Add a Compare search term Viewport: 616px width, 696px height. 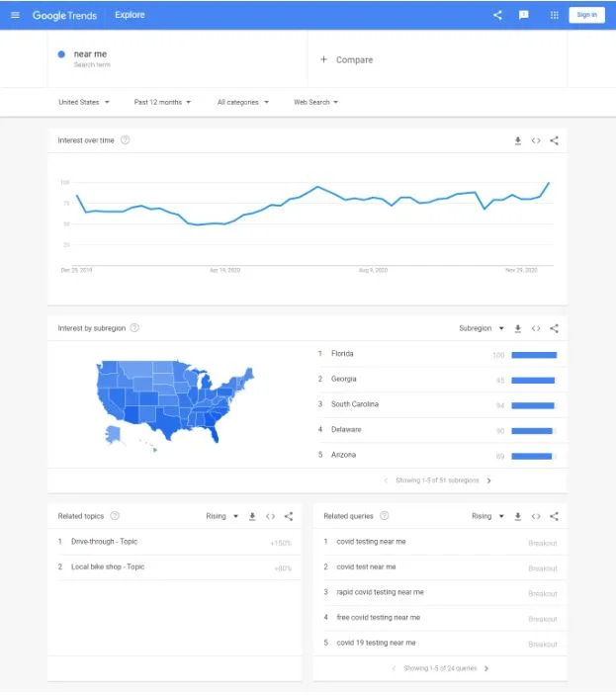(347, 59)
